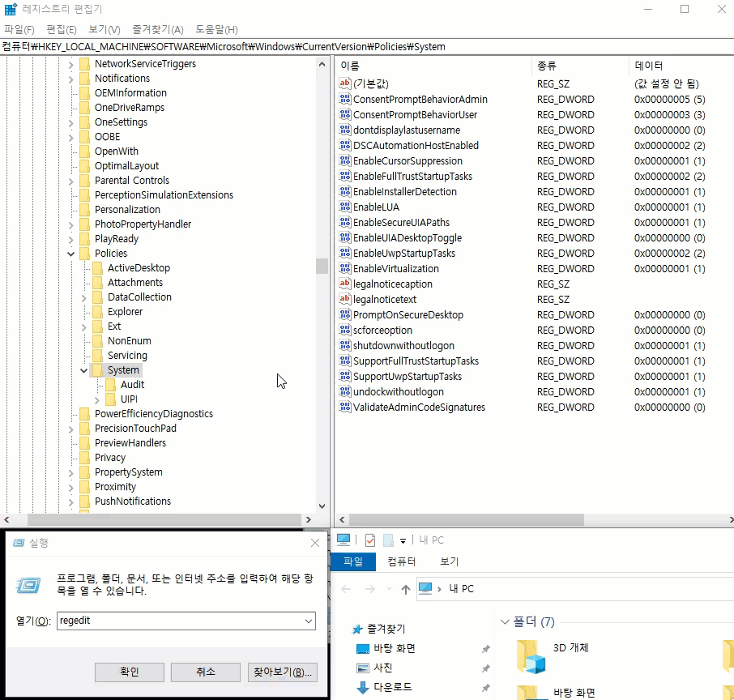Click the dontdisplaylastusername value icon
The image size is (734, 700).
(345, 130)
